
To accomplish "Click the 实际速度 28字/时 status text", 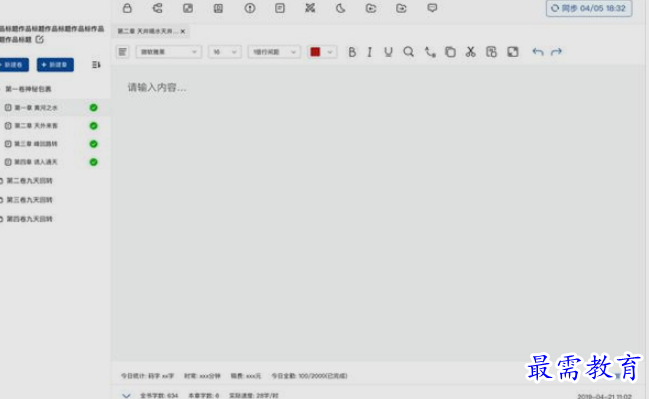I will pos(253,396).
